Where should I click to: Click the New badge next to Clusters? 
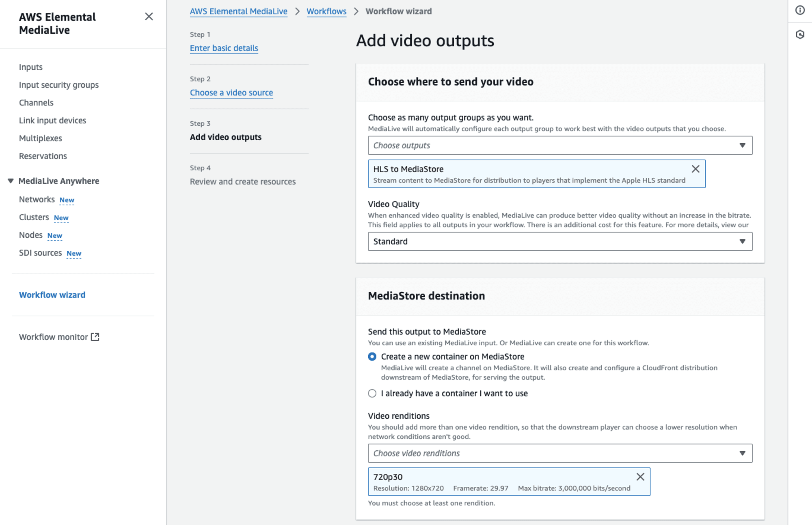[61, 218]
